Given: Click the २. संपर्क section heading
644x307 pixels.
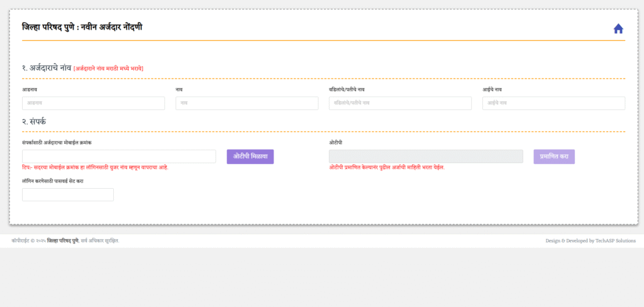Looking at the screenshot, I should (34, 121).
